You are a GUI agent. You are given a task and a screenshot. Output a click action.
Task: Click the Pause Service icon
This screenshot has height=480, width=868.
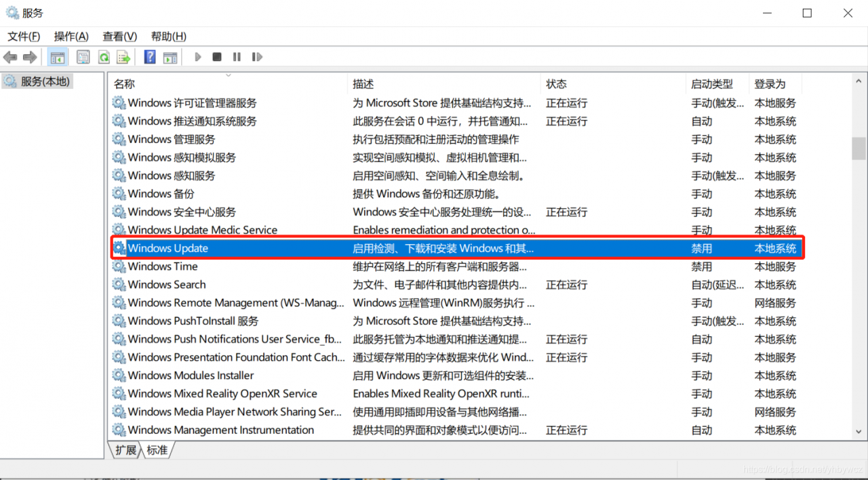point(237,58)
